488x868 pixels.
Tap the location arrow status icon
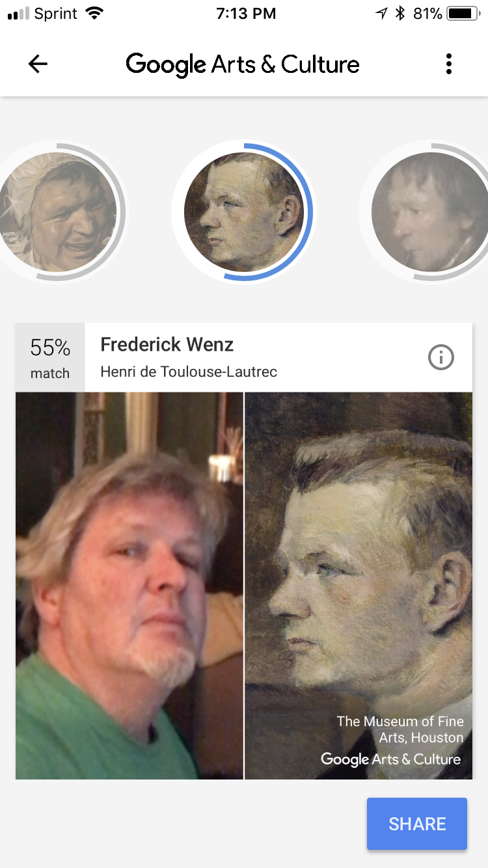[x=381, y=14]
